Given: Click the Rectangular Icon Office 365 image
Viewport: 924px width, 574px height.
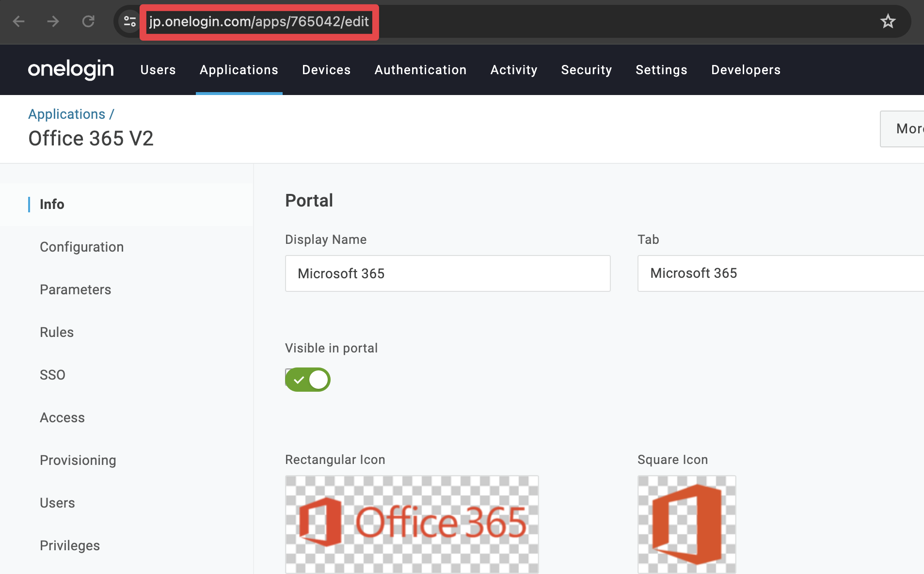Looking at the screenshot, I should pyautogui.click(x=412, y=525).
